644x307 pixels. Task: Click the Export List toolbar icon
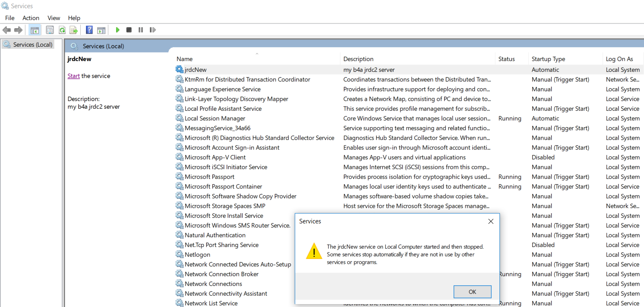click(x=74, y=30)
